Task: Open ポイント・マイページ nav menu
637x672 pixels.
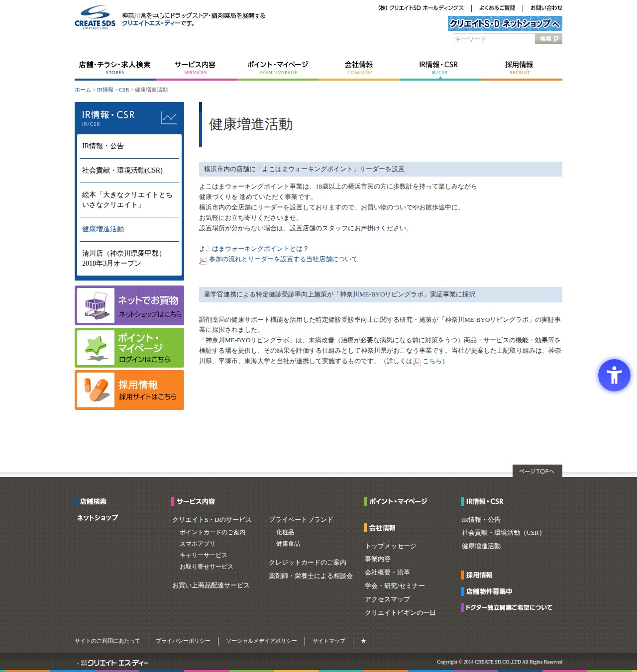Action: pyautogui.click(x=278, y=68)
